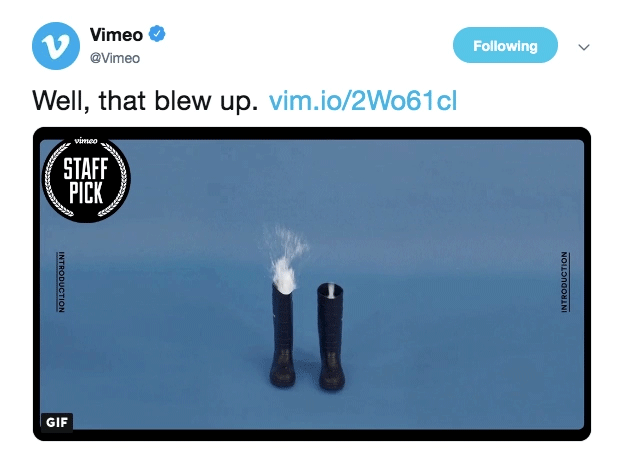
Task: Click the right rubber boot
Action: coord(331,337)
